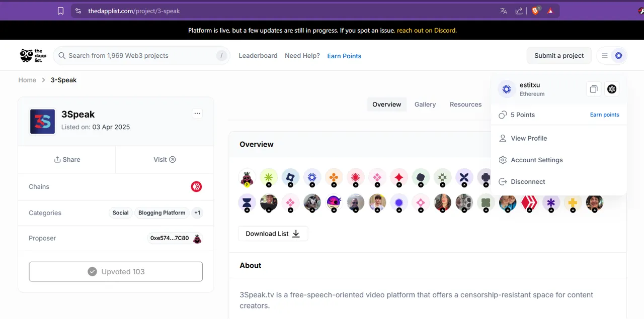
Task: Click the red Hive logo upvoter avatar
Action: (529, 203)
